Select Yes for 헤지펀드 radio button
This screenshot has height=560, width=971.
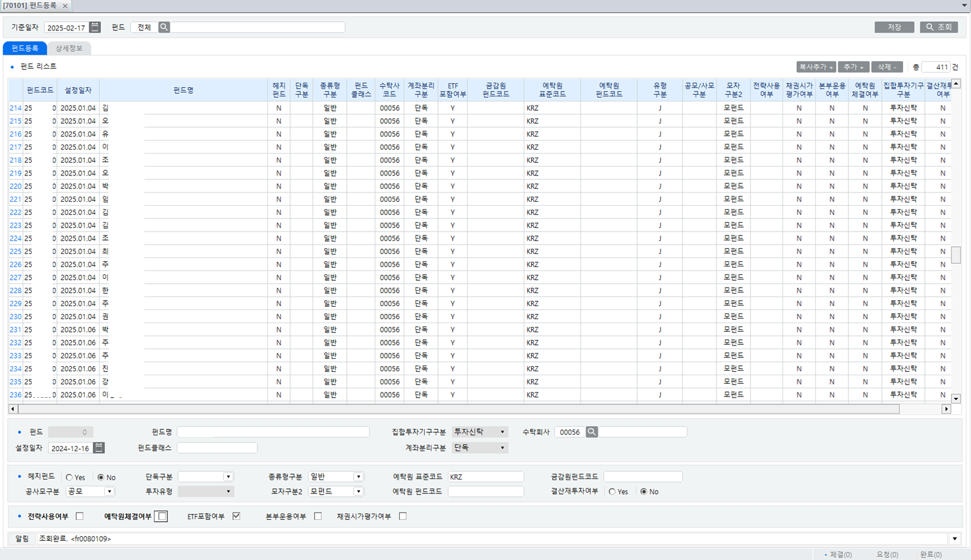click(x=69, y=478)
